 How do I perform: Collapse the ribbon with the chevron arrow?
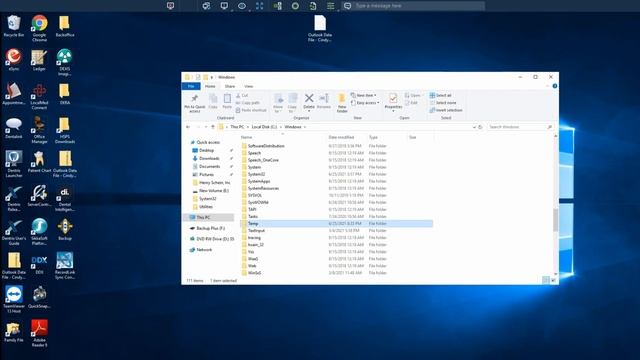547,86
